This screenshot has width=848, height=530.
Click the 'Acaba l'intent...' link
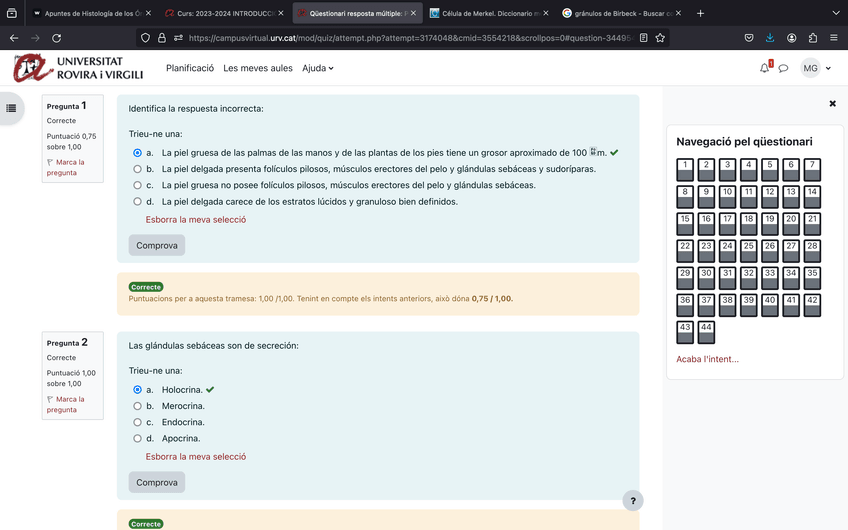click(x=707, y=359)
